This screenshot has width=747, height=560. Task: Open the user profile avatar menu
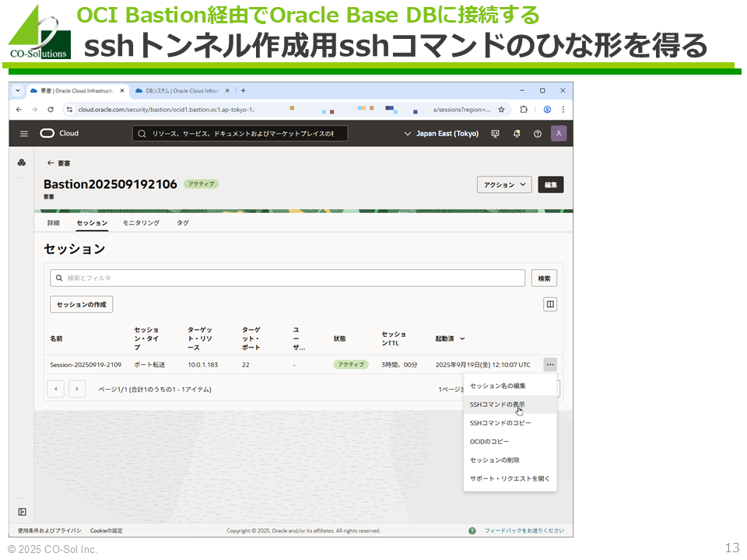click(x=559, y=133)
